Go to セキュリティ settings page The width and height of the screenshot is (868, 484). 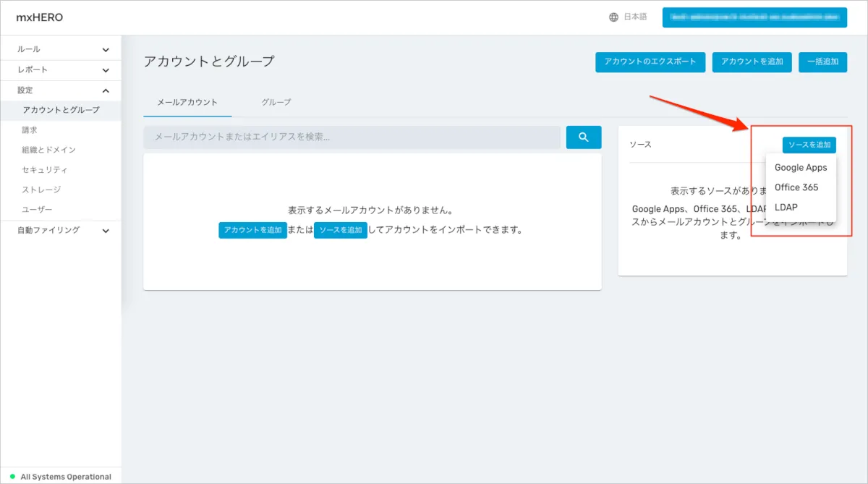pos(45,170)
